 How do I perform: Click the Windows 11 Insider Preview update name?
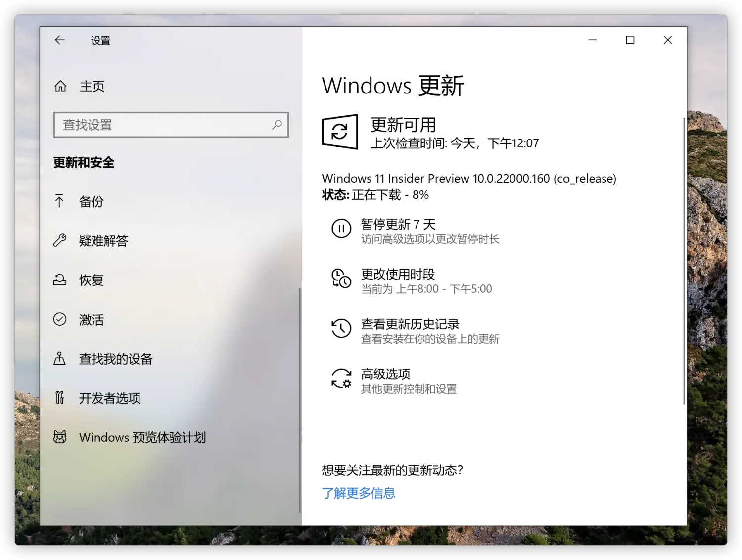click(x=469, y=178)
